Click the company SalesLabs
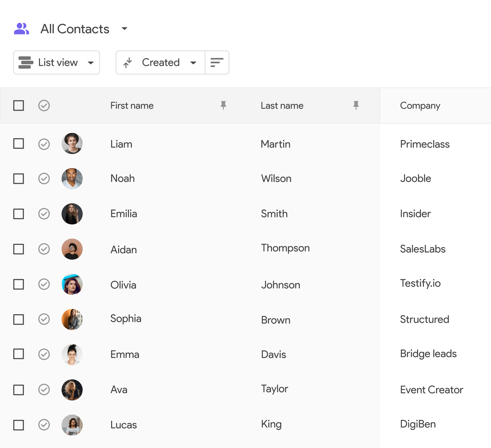 point(423,249)
